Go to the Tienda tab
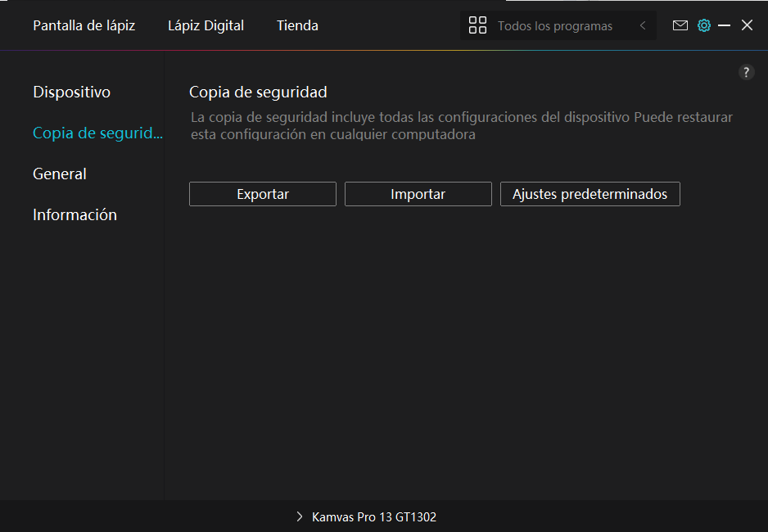This screenshot has height=532, width=768. click(297, 25)
